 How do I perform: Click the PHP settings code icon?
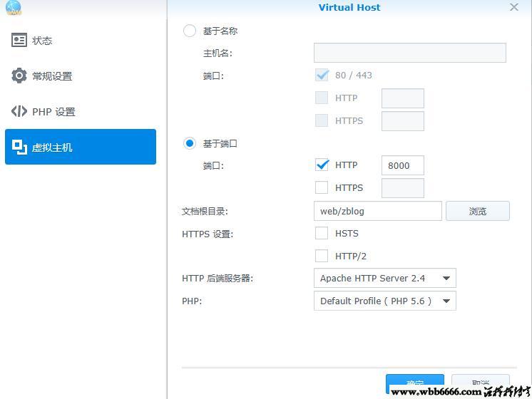coord(19,111)
